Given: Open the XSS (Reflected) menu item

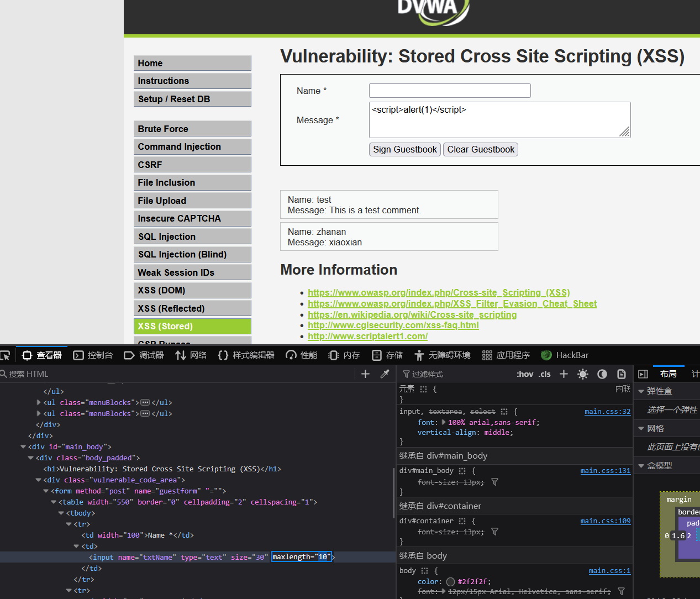Looking at the screenshot, I should point(192,308).
